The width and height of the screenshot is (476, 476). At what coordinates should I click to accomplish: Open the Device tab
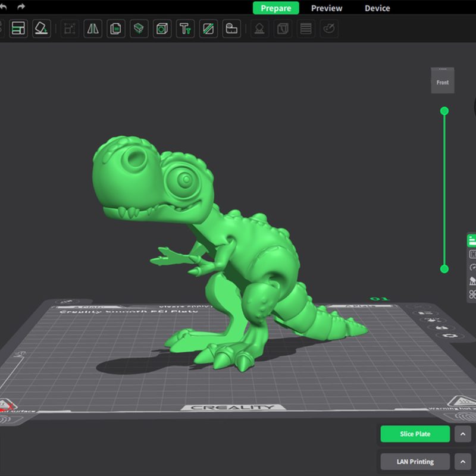coord(377,8)
